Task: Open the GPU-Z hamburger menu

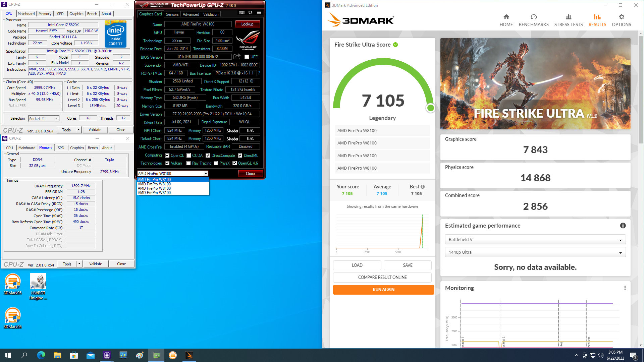Action: [x=259, y=13]
